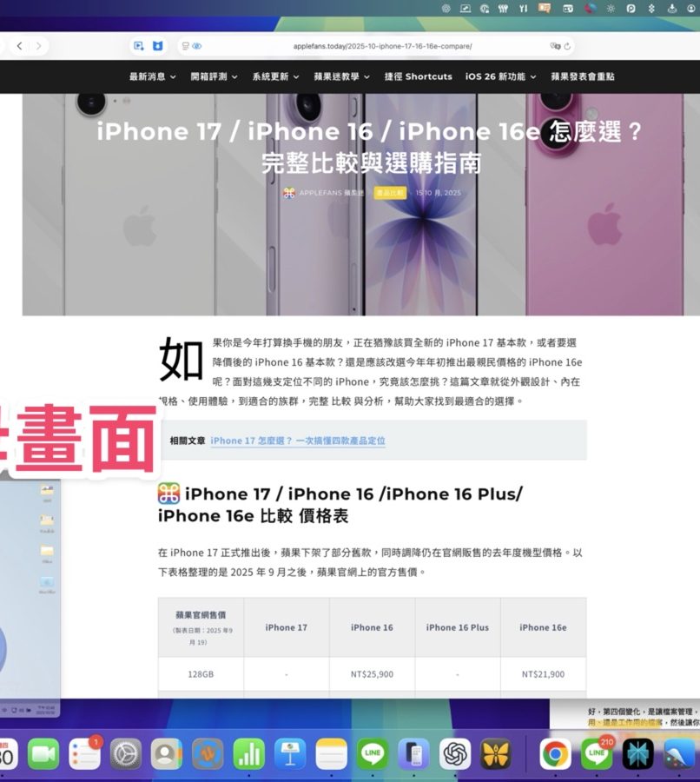Image resolution: width=700 pixels, height=782 pixels.
Task: Click the translate icon in the address bar
Action: click(554, 46)
